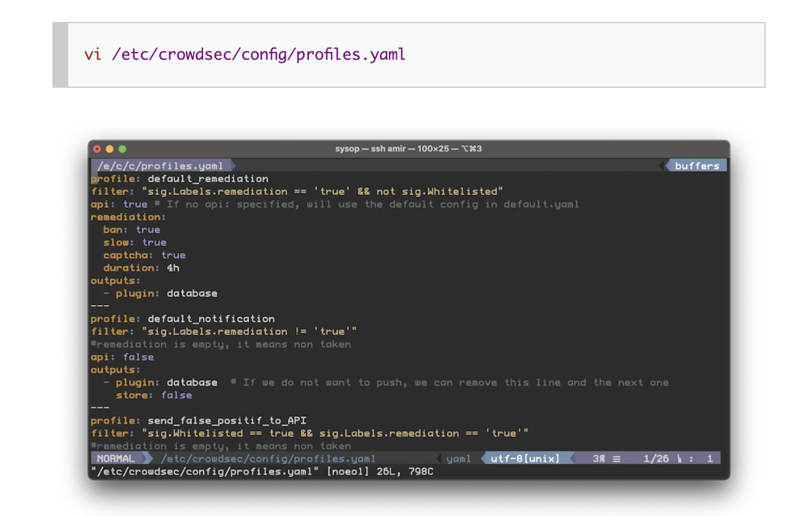Click the 'utf-8[unix]' encoding indicator
Viewport: 812px width, 516px height.
point(525,459)
